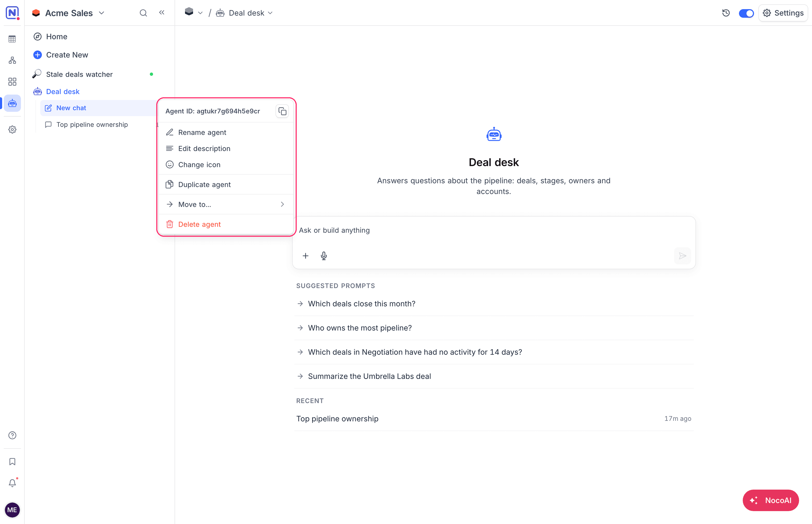
Task: Select prompt Summarize the Umbrella Labs deal
Action: pyautogui.click(x=494, y=376)
